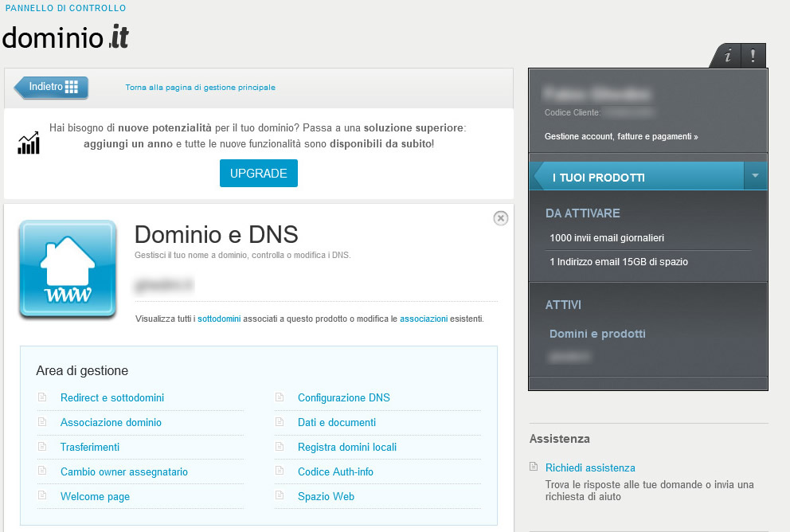This screenshot has height=532, width=790.
Task: Open Torna alla pagina di gestione principale
Action: pyautogui.click(x=201, y=87)
